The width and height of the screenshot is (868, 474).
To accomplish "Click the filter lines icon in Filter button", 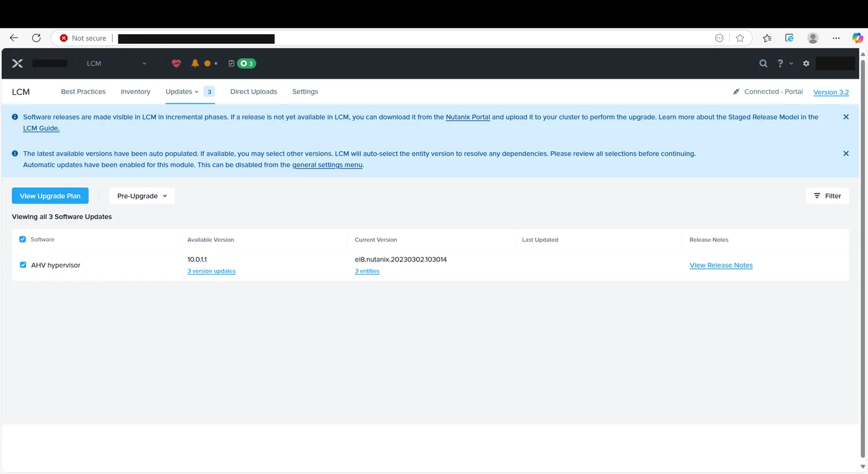I will click(817, 196).
